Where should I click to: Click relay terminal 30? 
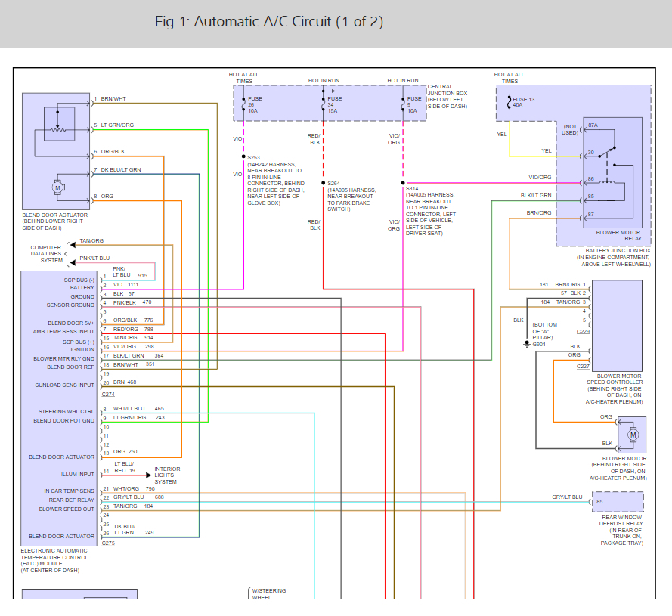tap(590, 152)
